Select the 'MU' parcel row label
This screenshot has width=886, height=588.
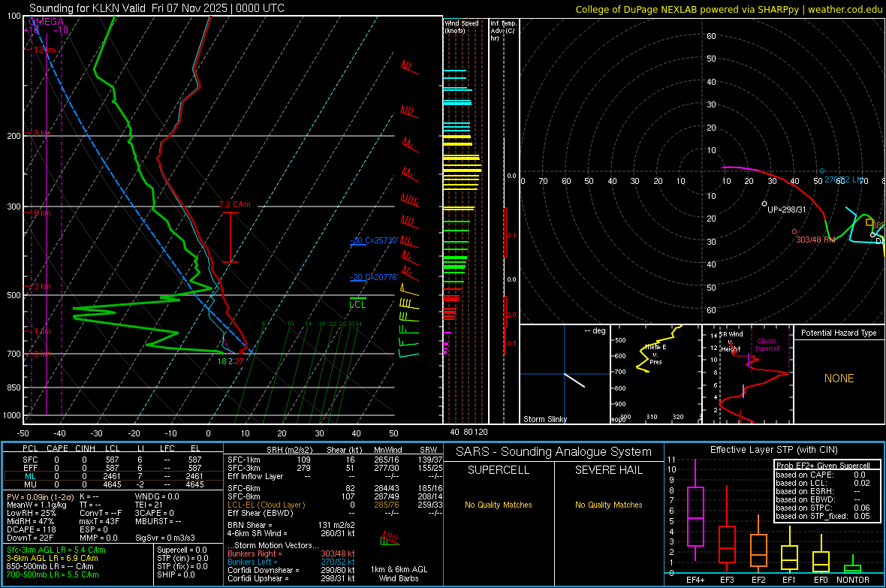[x=30, y=484]
